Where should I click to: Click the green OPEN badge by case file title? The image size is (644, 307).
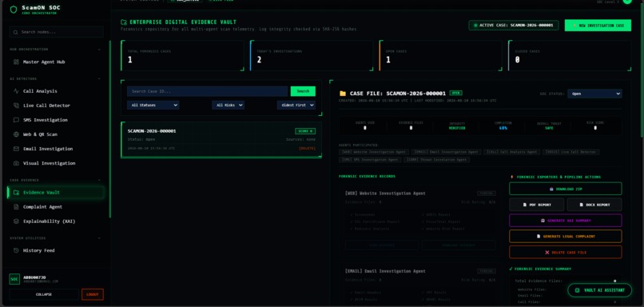tap(455, 93)
